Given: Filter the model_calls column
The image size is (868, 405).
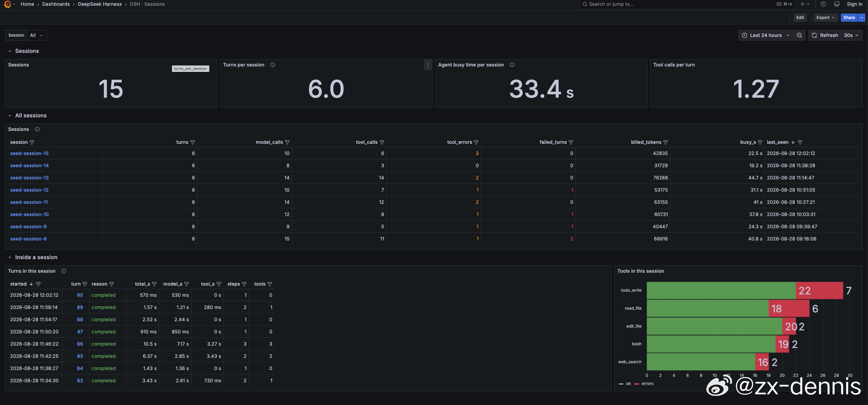Looking at the screenshot, I should coord(287,142).
